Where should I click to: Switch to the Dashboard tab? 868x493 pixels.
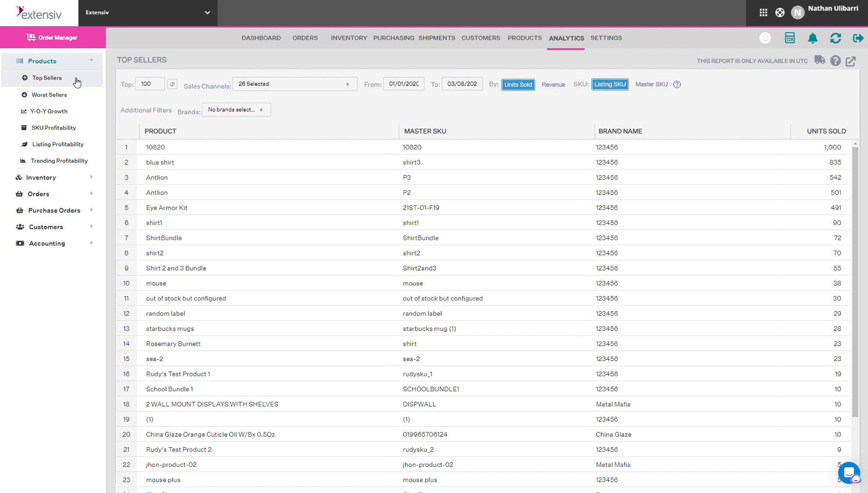[x=261, y=38]
